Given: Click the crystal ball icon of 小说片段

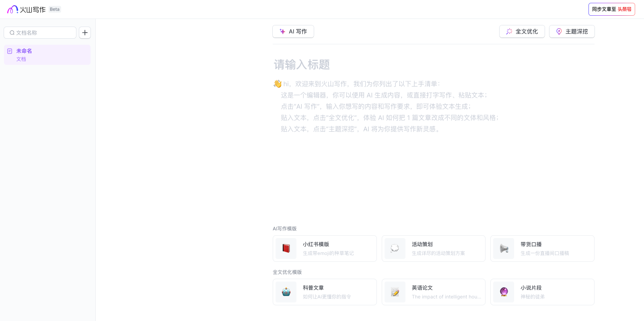Looking at the screenshot, I should (x=504, y=292).
